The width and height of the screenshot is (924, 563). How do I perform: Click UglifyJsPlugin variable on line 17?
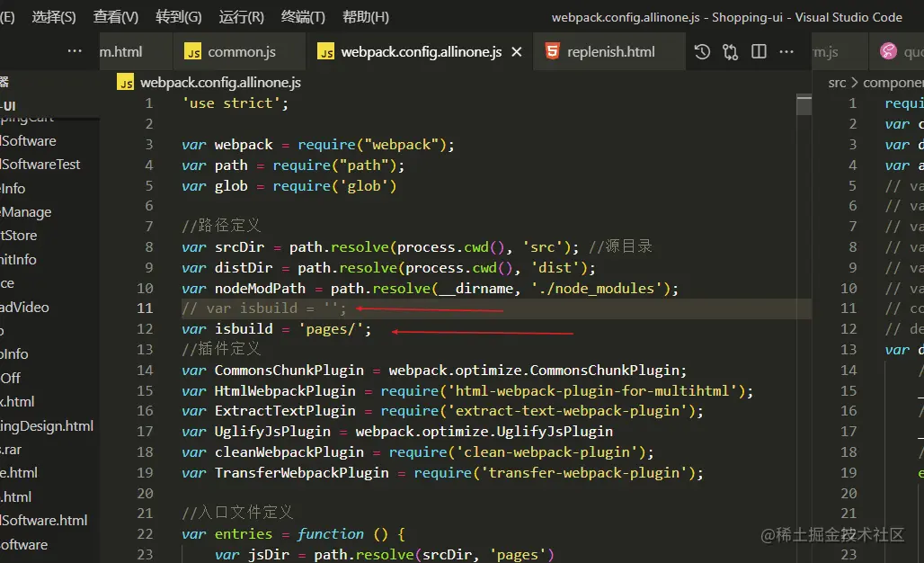[272, 432]
